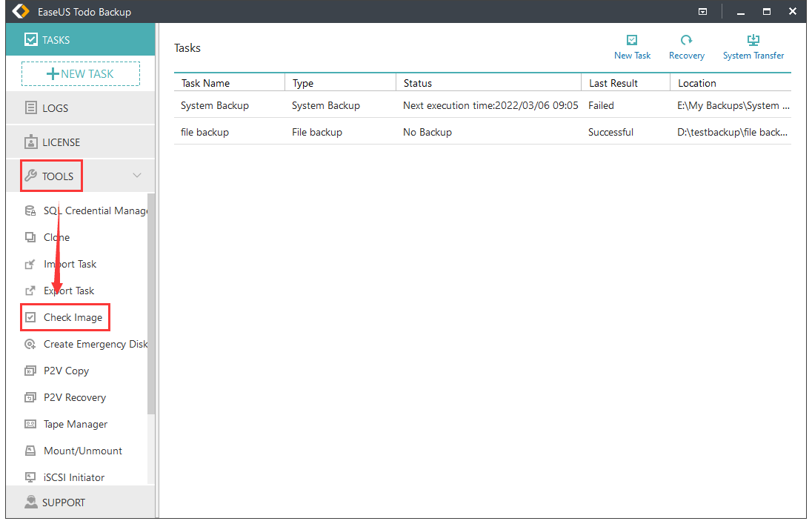
Task: Open P2V Copy tool
Action: pos(66,371)
